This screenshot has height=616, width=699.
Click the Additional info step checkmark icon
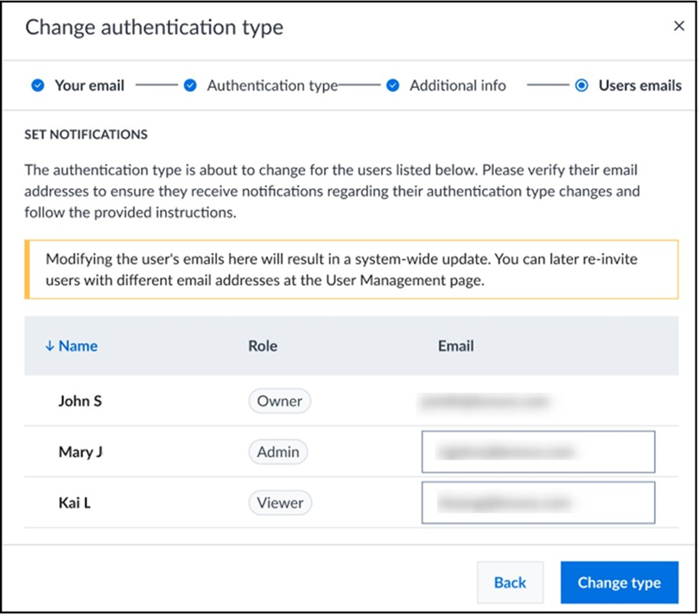tap(393, 86)
